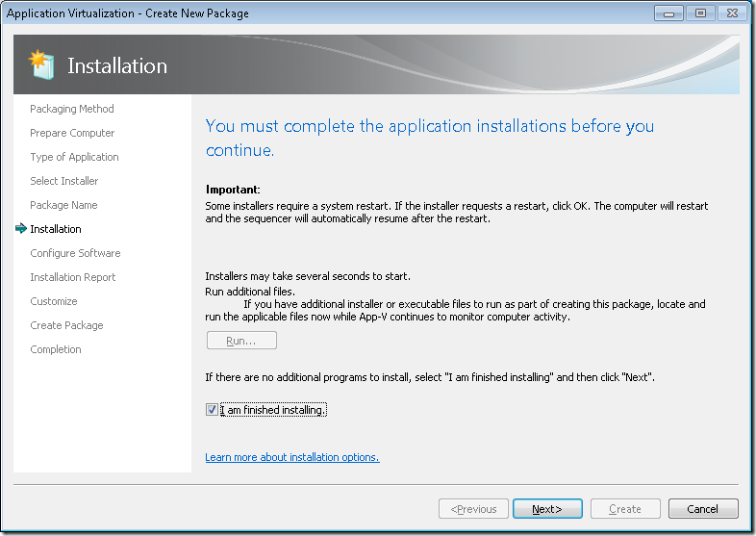The width and height of the screenshot is (756, 536).
Task: Click the Previous button
Action: click(473, 509)
